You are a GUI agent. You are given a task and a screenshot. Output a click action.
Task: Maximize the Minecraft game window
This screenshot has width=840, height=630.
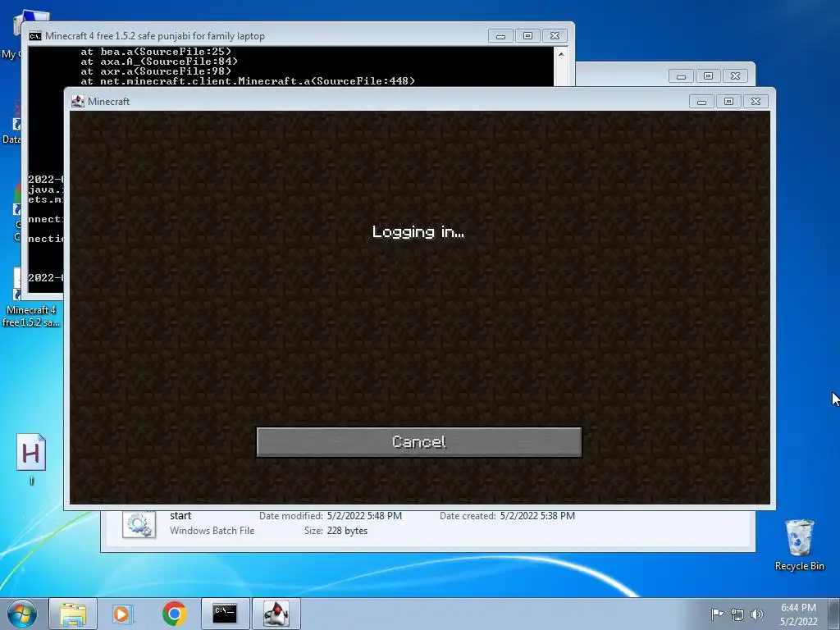pyautogui.click(x=728, y=101)
